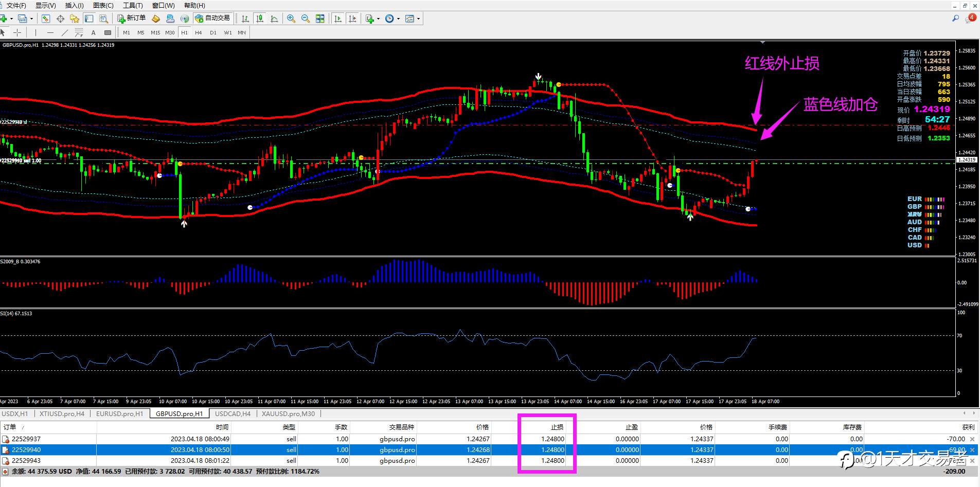The height and width of the screenshot is (487, 980).
Task: Click the green signals broadcast icon
Action: point(185,19)
